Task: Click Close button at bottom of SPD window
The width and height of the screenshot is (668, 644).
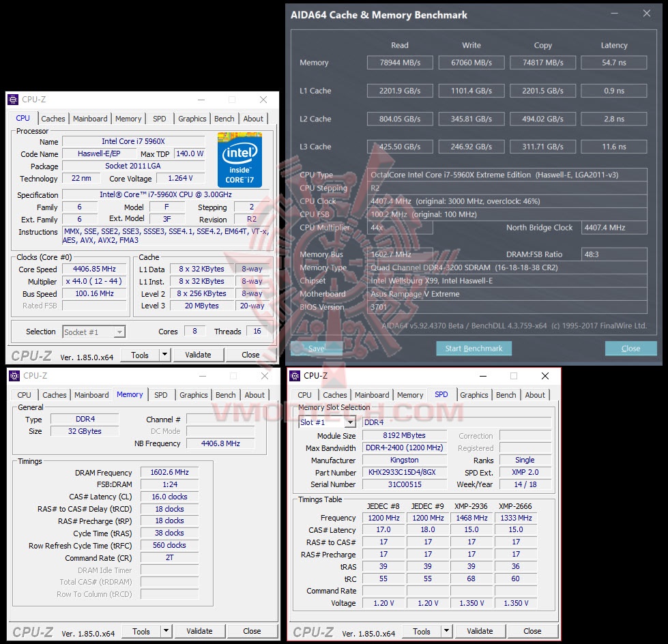Action: 532,631
